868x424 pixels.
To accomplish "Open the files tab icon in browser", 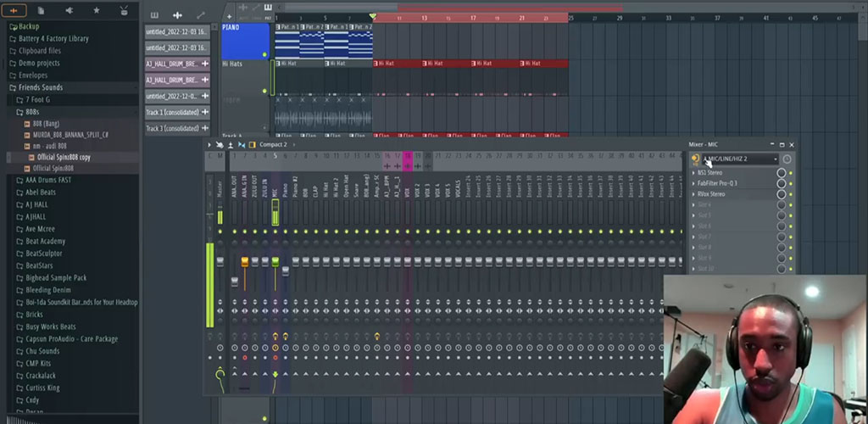I will point(41,10).
